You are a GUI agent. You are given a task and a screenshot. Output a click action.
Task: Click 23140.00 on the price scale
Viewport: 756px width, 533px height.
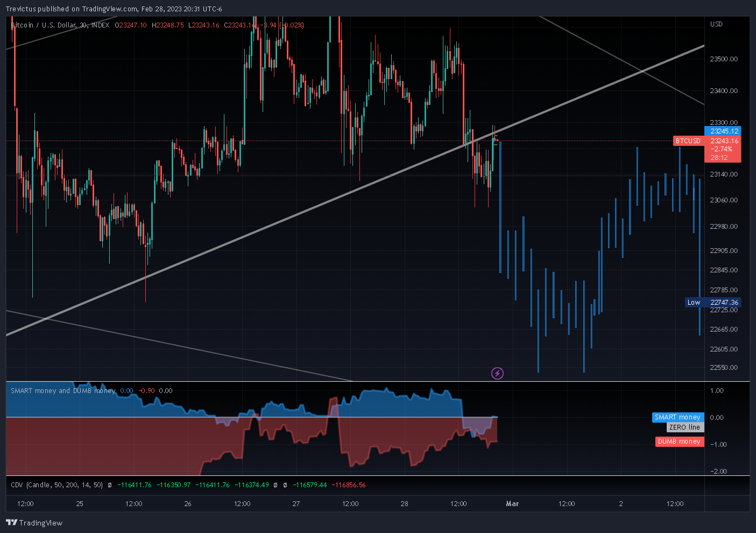point(724,174)
